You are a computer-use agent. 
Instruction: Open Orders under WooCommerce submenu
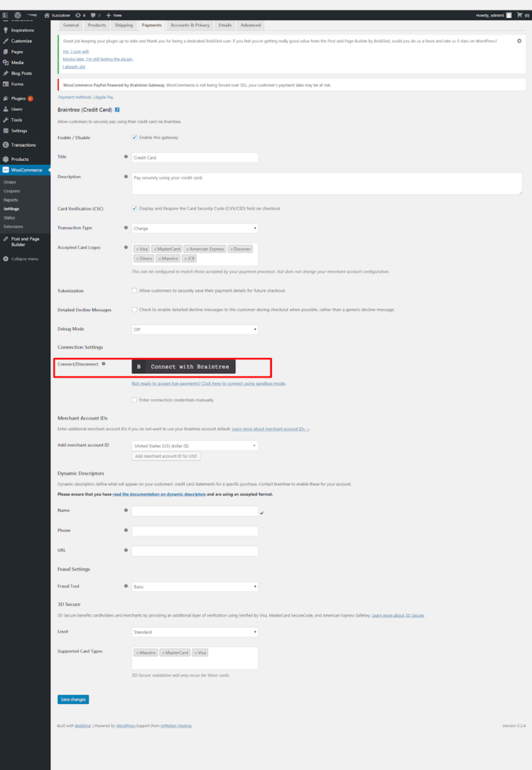(x=10, y=182)
